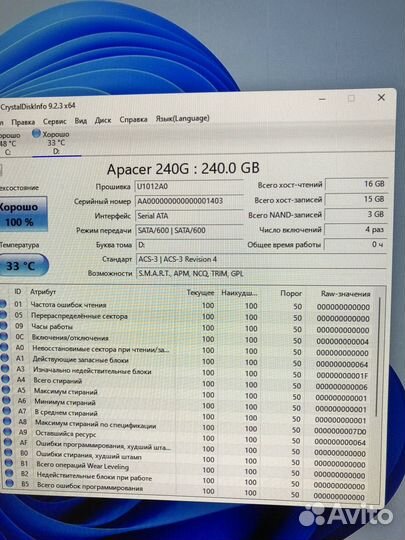
Task: Click the blue status orb of disk D:
Action: click(36, 134)
